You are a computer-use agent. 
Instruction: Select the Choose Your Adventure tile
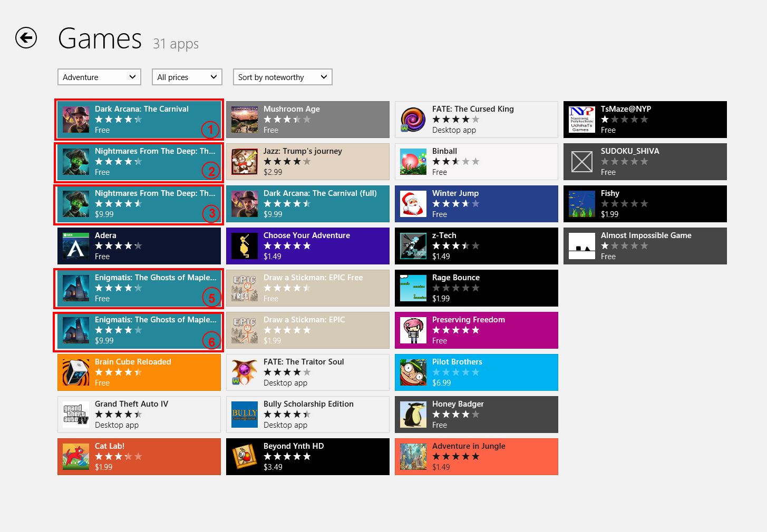click(x=307, y=246)
